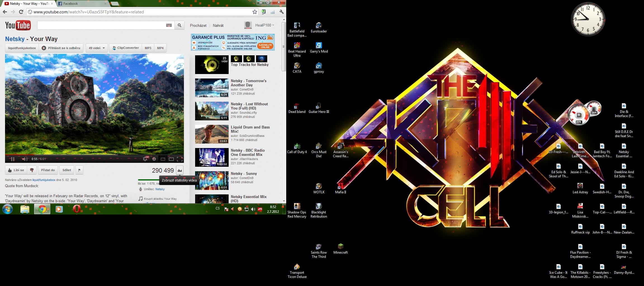Viewport: 644px width, 286px height.
Task: Like the video with Líbí se button
Action: tap(16, 170)
